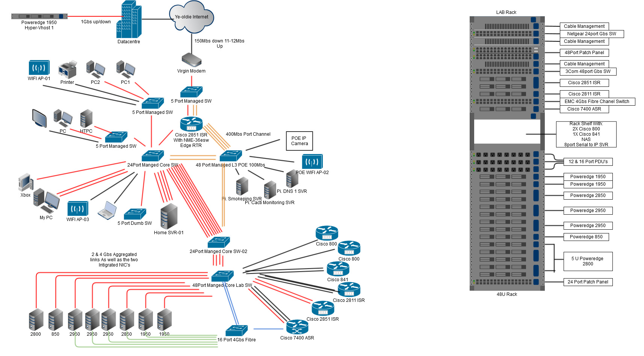Image resolution: width=644 pixels, height=356 pixels.
Task: Click the 48Port Patch Panel rack label
Action: pyautogui.click(x=584, y=53)
